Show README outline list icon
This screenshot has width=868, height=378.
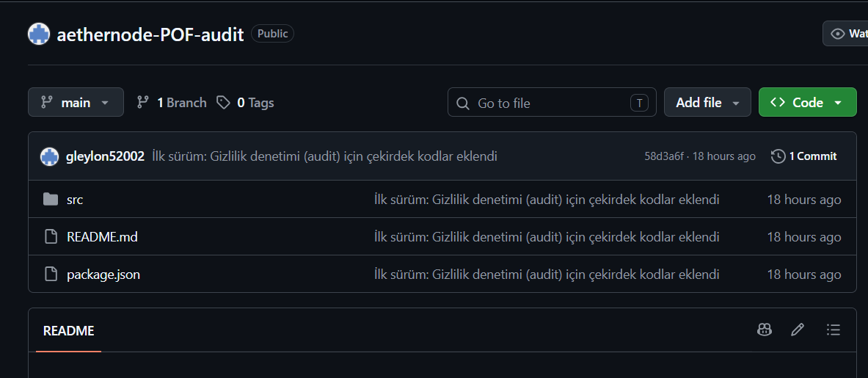[x=833, y=330]
